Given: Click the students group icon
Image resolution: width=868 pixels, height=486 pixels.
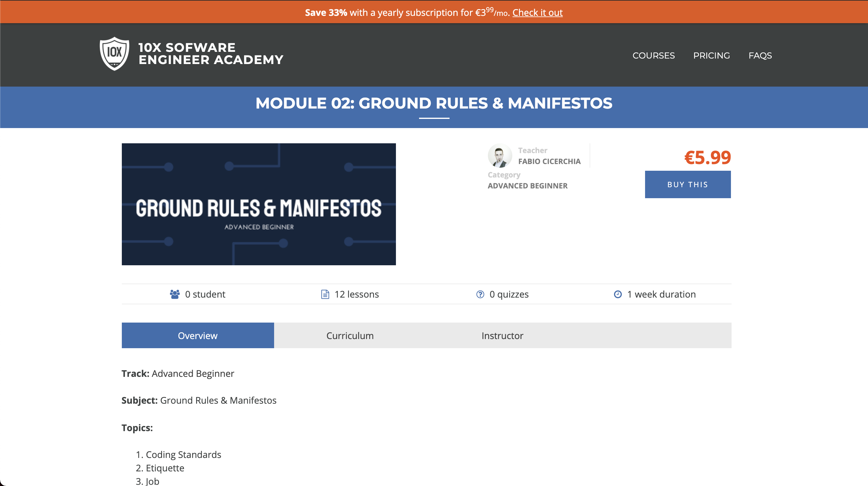Looking at the screenshot, I should pyautogui.click(x=175, y=294).
